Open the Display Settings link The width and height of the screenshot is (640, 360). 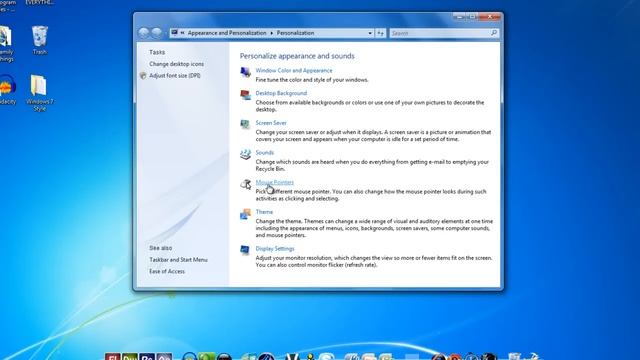(x=275, y=249)
